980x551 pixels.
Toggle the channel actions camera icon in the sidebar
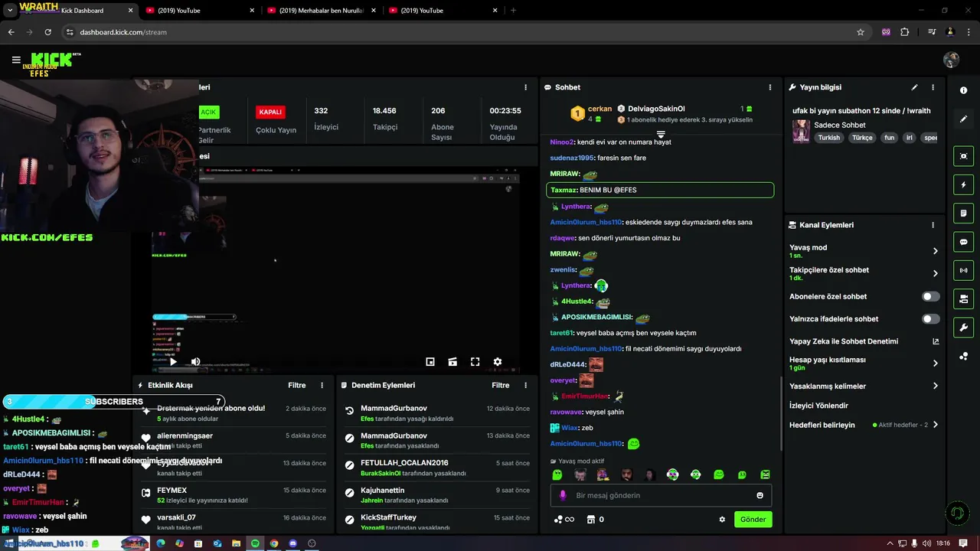click(963, 298)
